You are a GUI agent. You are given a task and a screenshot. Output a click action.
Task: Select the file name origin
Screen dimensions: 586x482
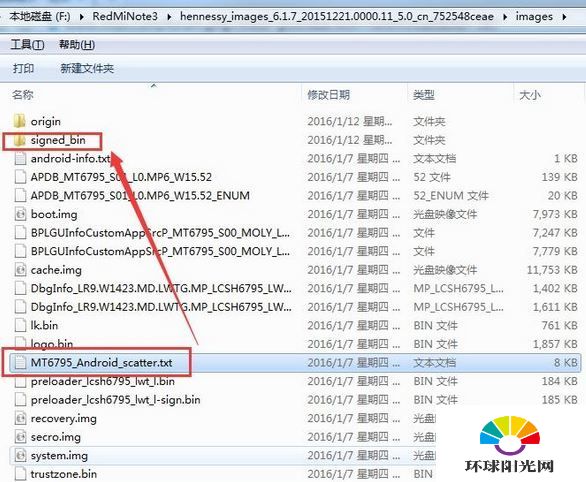[46, 121]
